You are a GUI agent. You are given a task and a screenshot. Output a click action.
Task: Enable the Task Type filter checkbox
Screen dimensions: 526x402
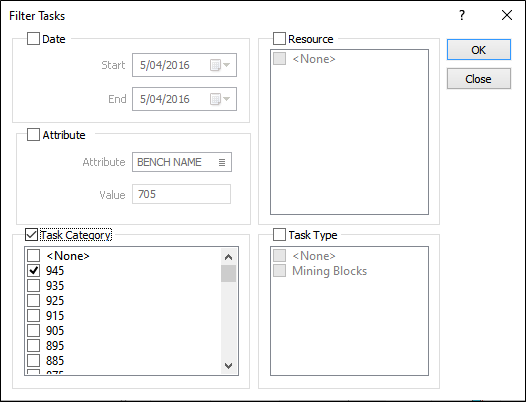pyautogui.click(x=279, y=235)
